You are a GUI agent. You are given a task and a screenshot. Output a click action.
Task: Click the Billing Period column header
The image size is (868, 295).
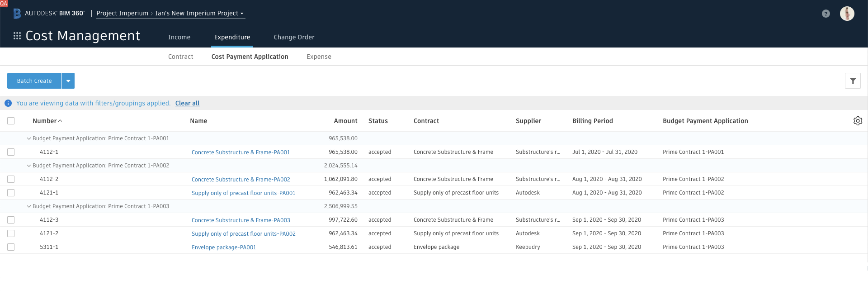click(x=593, y=121)
